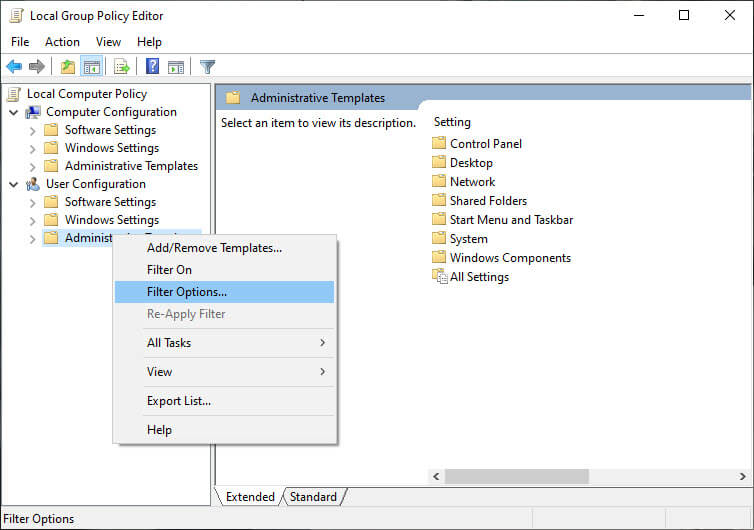
Task: Click the Forward arrow toolbar icon
Action: pyautogui.click(x=37, y=66)
